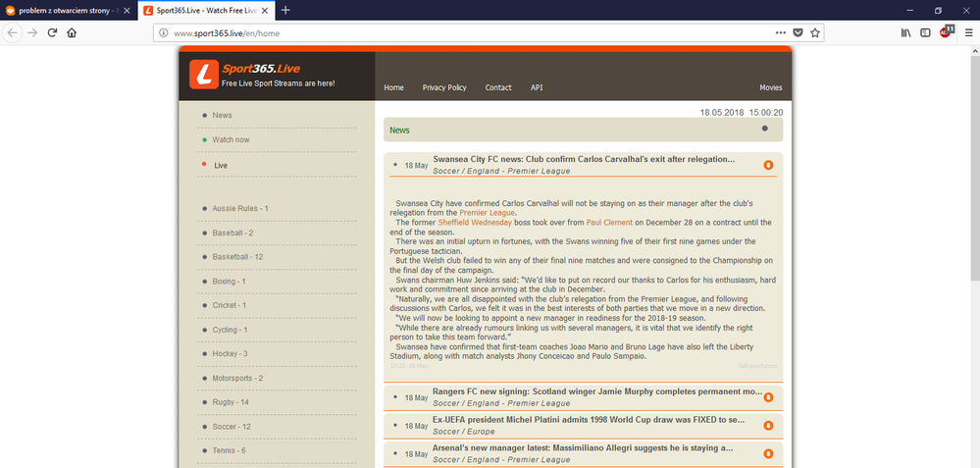
Task: Open the Privacy Policy menu item
Action: pyautogui.click(x=444, y=87)
